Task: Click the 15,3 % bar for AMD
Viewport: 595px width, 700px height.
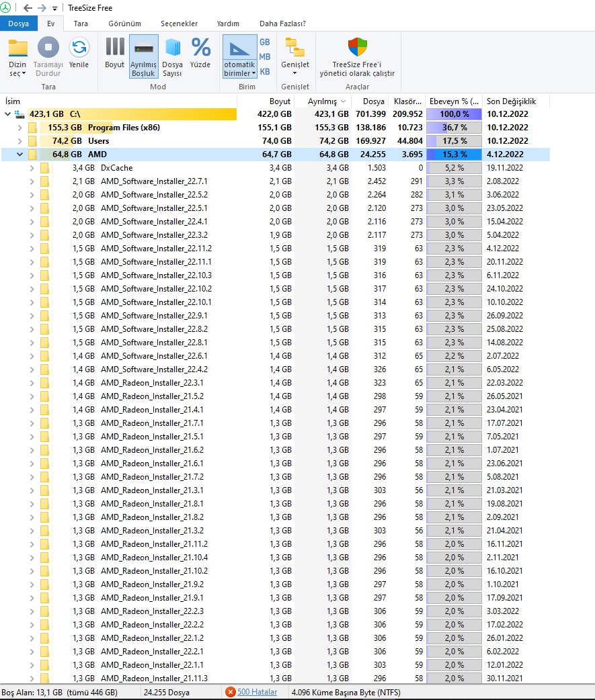Action: click(454, 155)
